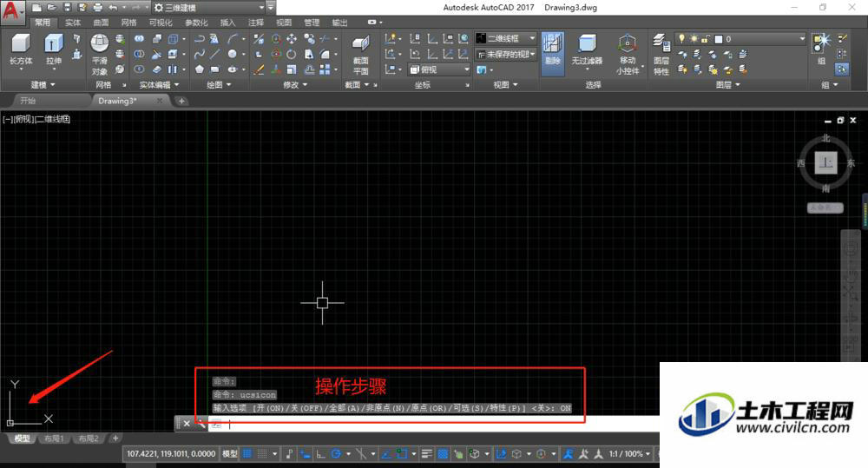Viewport: 868px width, 468px height.
Task: Switch to the 布局1 layout tab
Action: (x=54, y=438)
